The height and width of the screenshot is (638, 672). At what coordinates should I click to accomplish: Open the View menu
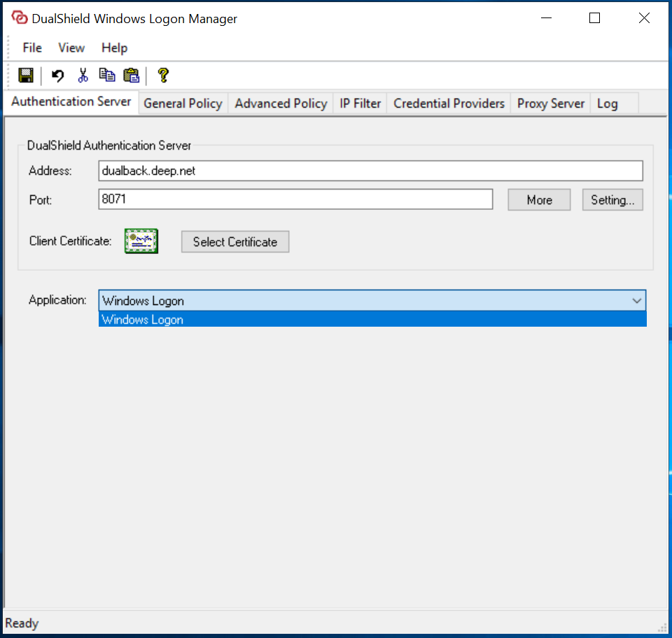click(71, 48)
